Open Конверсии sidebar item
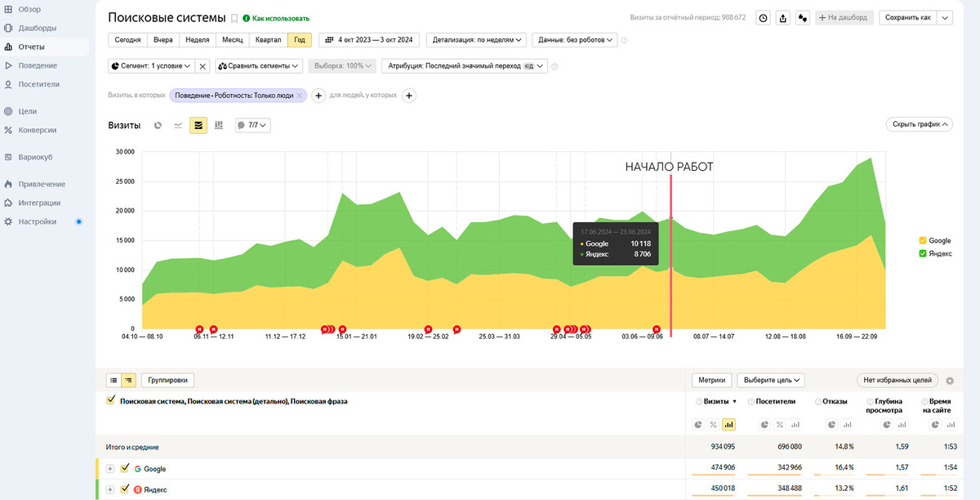Viewport: 980px width, 500px height. coord(38,130)
